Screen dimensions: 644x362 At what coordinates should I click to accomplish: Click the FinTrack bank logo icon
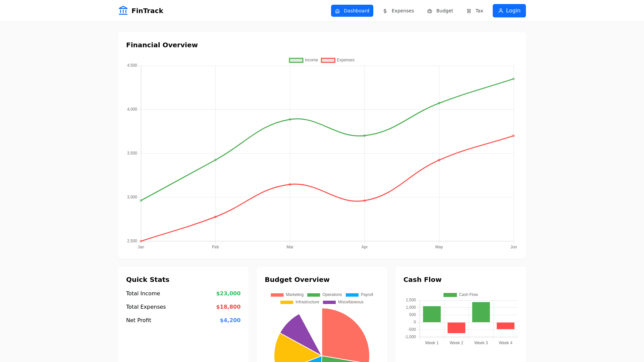point(123,11)
